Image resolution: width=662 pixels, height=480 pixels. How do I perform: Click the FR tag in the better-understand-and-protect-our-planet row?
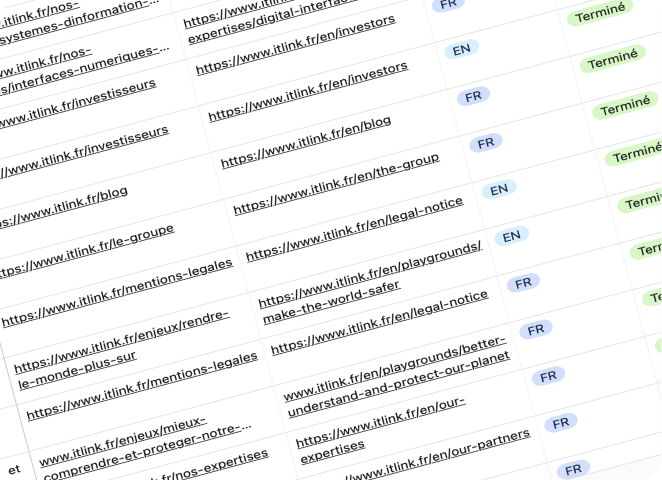tap(536, 330)
